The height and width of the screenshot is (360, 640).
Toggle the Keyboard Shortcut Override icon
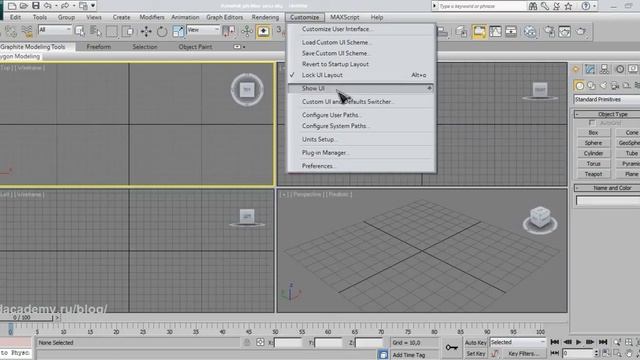tap(263, 31)
